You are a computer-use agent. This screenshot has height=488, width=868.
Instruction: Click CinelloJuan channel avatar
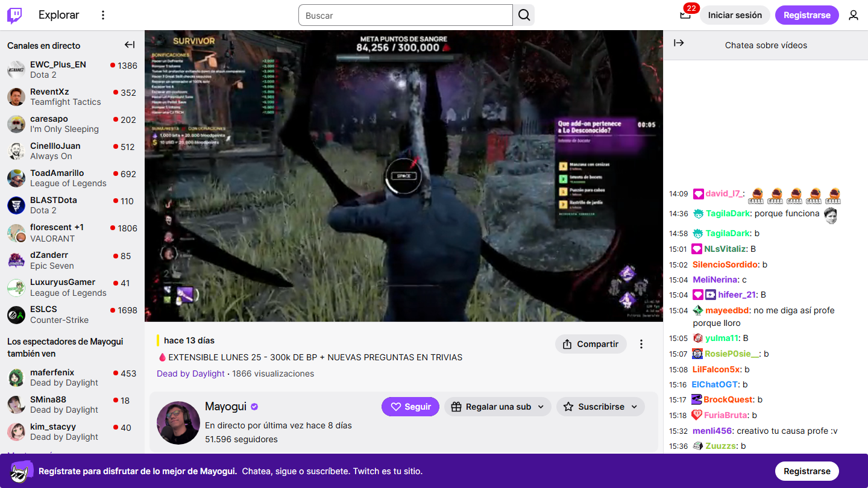tap(16, 151)
